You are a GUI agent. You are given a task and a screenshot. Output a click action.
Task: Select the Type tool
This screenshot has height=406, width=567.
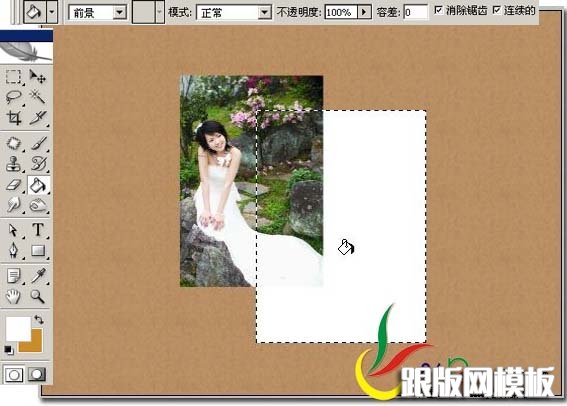coord(38,230)
